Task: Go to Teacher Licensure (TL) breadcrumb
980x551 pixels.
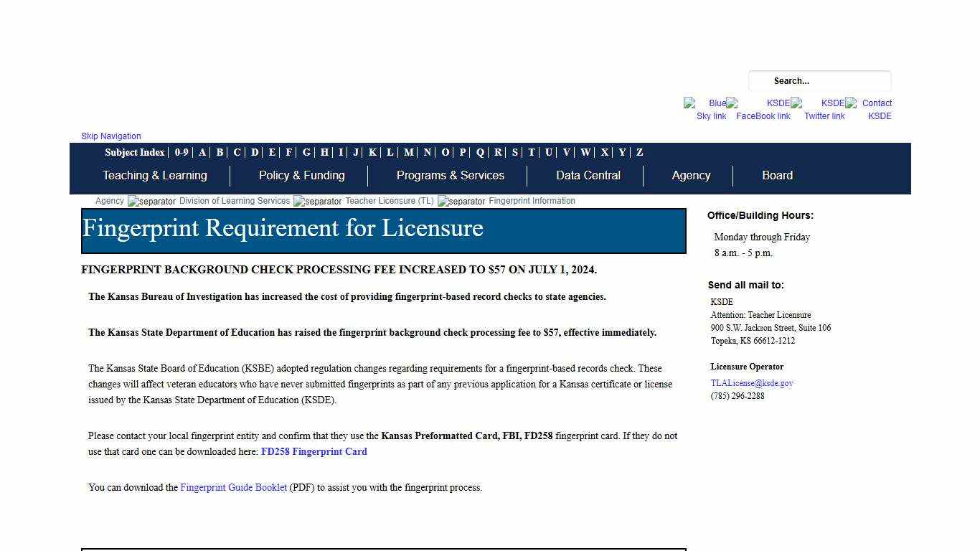Action: [390, 201]
